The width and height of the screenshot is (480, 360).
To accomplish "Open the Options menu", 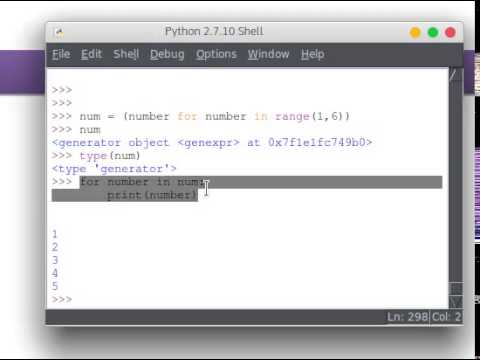I will tap(216, 54).
